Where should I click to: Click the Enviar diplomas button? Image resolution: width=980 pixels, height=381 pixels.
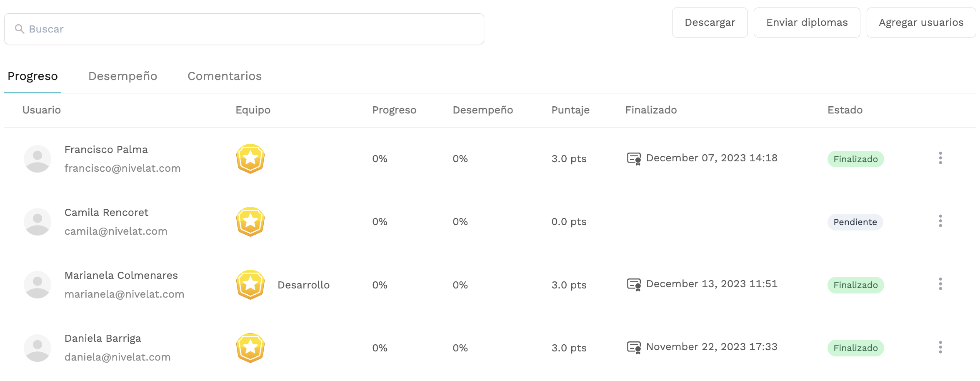tap(807, 23)
